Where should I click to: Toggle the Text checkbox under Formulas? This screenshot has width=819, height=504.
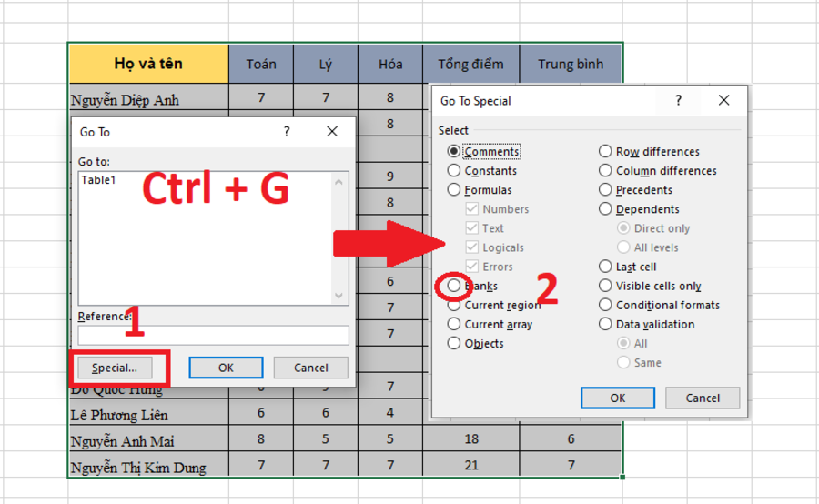coord(471,228)
